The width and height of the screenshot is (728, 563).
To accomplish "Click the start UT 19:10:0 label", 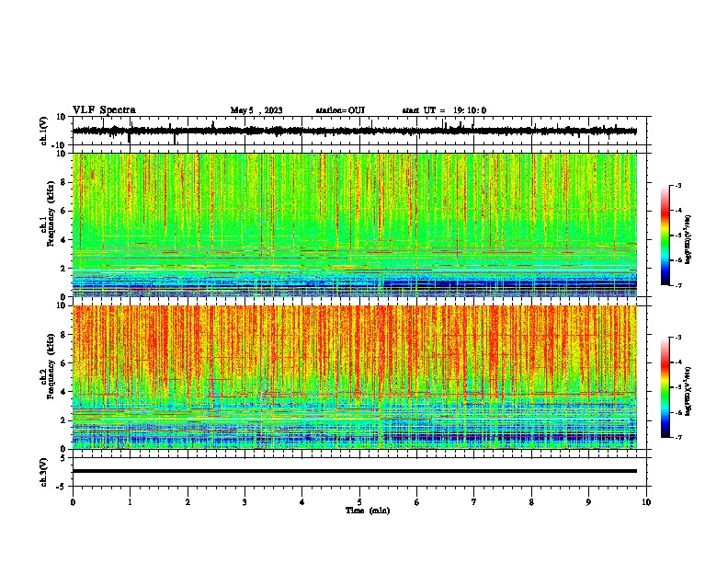I will click(x=444, y=110).
